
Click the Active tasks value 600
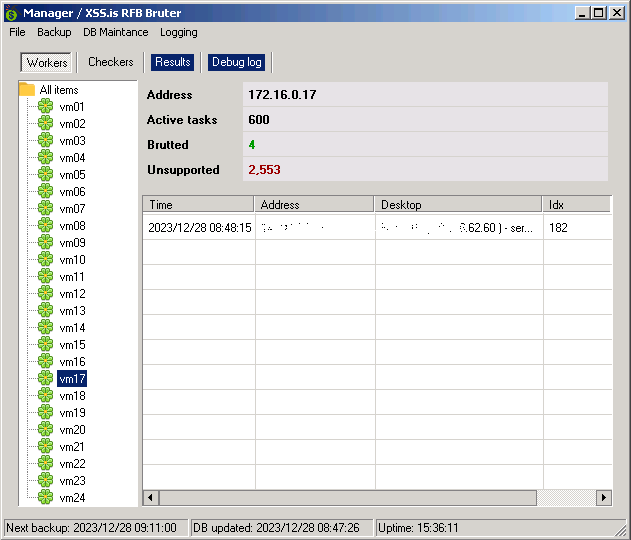click(x=259, y=120)
